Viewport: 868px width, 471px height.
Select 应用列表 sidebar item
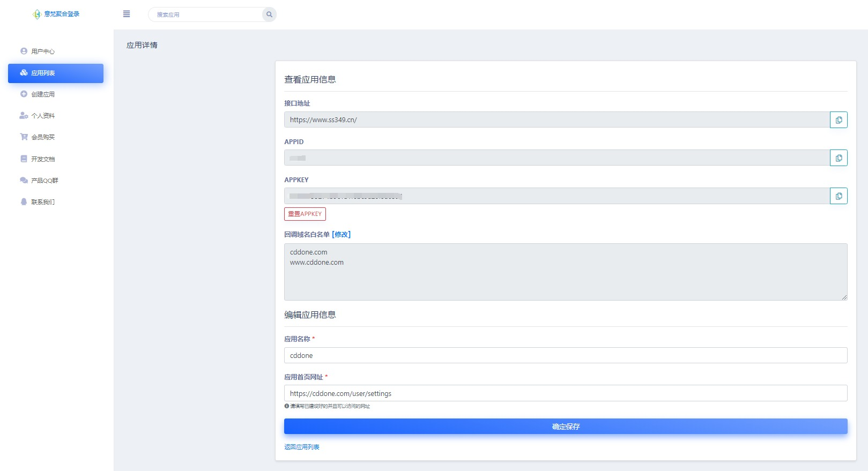[x=56, y=73]
